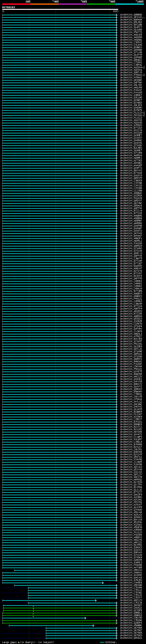This screenshot has height=644, width=146.
Task: Open hit UniRef100_Q5SD23
Action: pos(131,319)
